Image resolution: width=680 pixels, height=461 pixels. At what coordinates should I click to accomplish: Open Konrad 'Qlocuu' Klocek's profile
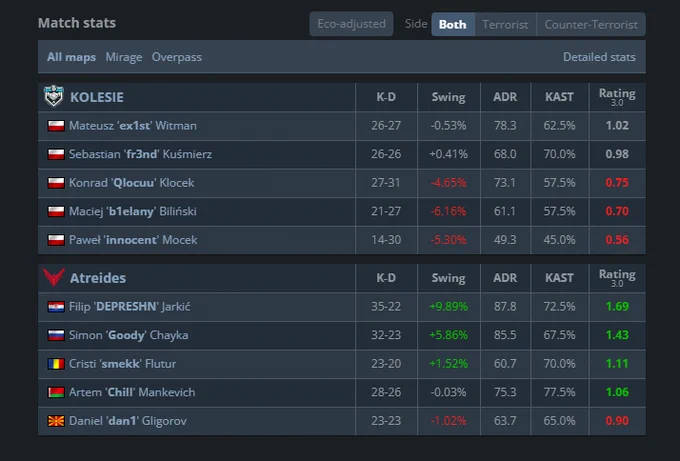pyautogui.click(x=131, y=183)
